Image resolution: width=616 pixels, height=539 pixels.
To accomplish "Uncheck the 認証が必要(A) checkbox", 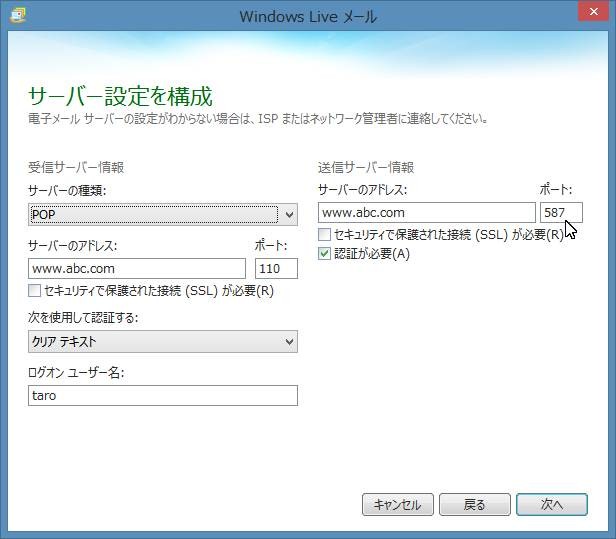I will pyautogui.click(x=324, y=253).
